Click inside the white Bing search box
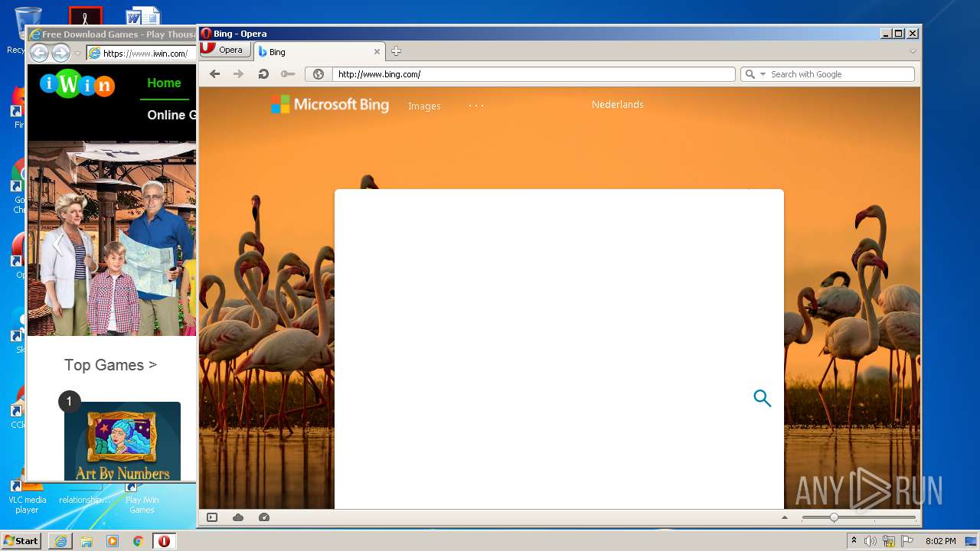Screen dimensions: 980x551 559,348
